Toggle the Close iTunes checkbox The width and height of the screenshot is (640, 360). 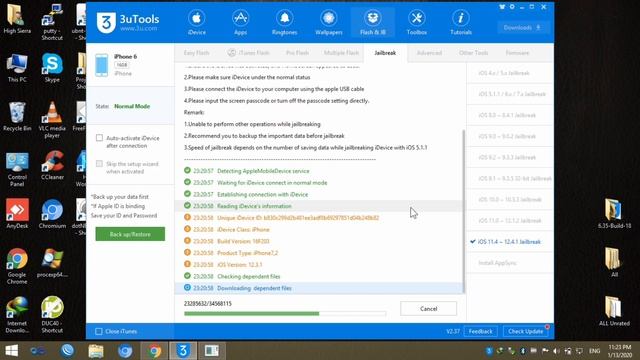point(99,331)
